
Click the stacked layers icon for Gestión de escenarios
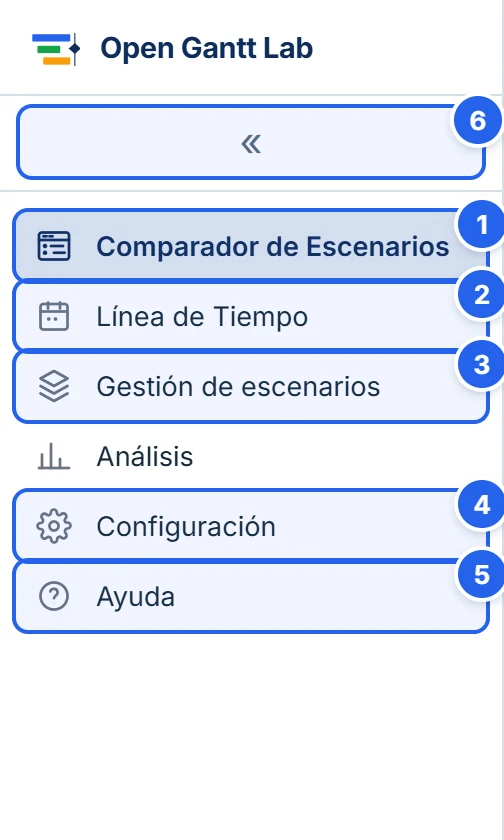(x=54, y=386)
